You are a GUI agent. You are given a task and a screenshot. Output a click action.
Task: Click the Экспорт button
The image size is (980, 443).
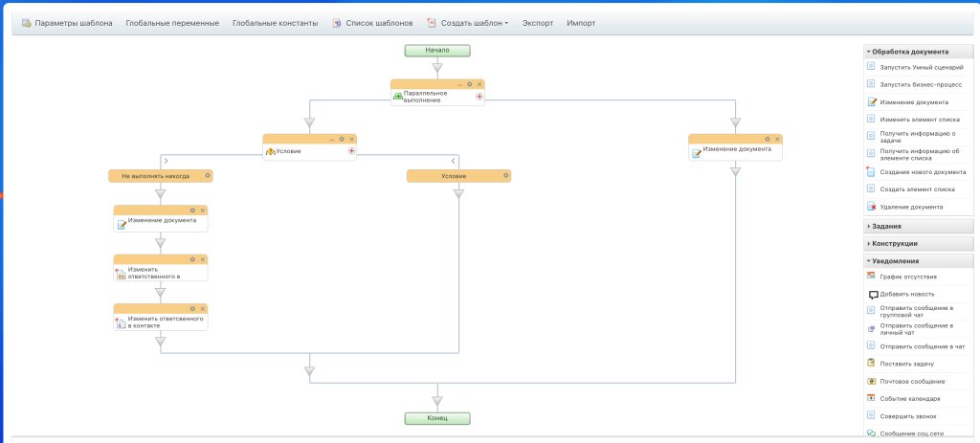(x=538, y=23)
